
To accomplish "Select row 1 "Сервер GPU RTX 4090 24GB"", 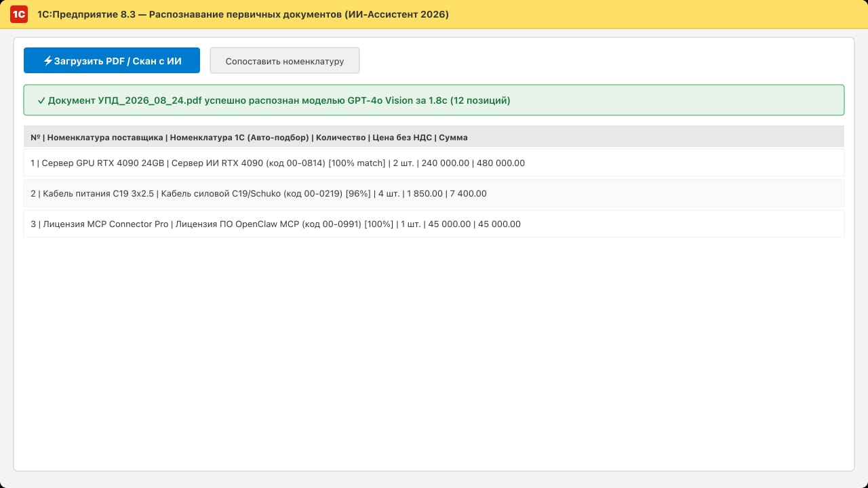I will pyautogui.click(x=434, y=163).
